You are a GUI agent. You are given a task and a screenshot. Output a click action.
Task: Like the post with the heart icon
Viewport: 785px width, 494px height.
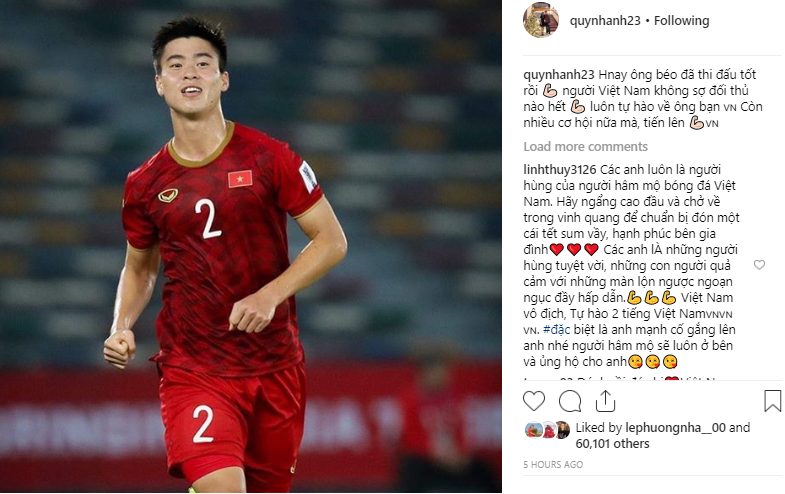[534, 401]
